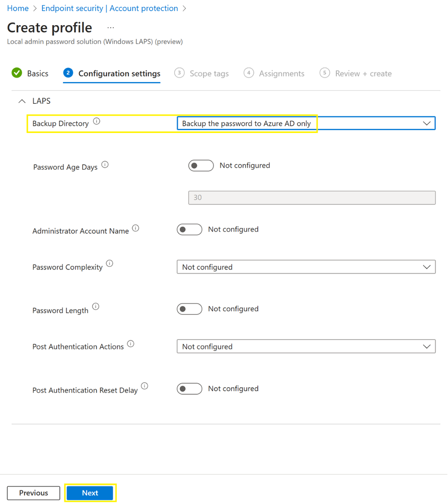Expand the Post Authentication Actions dropdown
The image size is (448, 503).
(x=306, y=346)
